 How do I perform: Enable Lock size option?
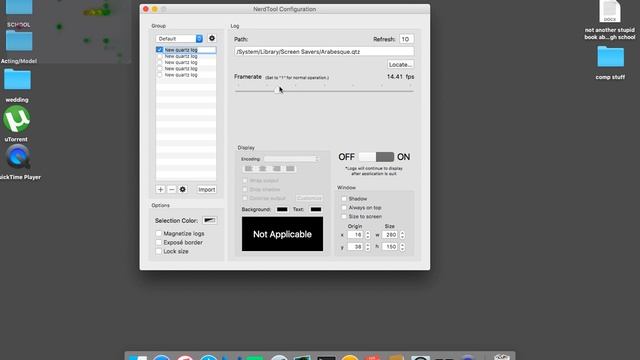(x=158, y=251)
